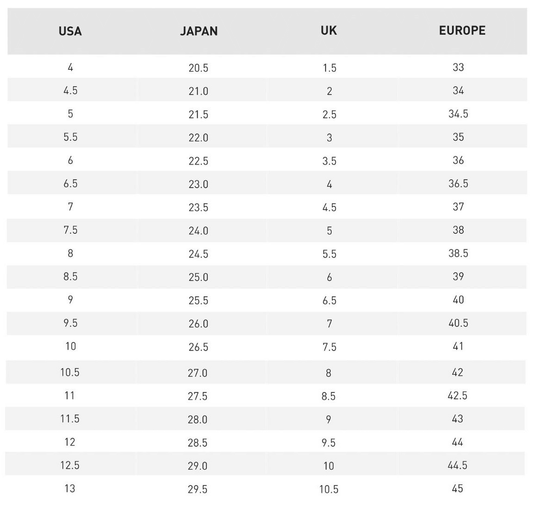Select Japan size 21.0 cell

[x=198, y=91]
